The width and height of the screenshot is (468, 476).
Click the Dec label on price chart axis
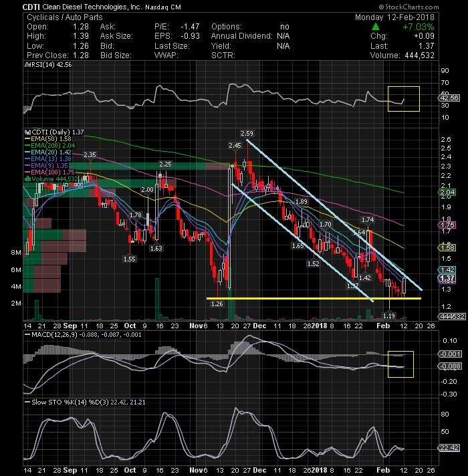260,326
